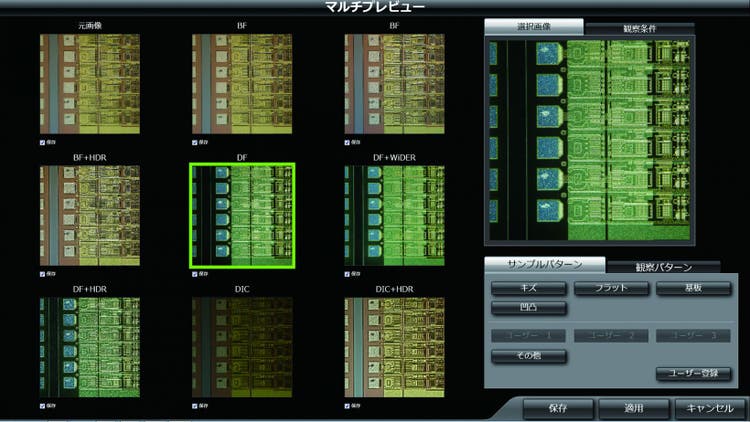Open ユーザー登録 user registration
Screen dimensions: 750x422
(693, 374)
